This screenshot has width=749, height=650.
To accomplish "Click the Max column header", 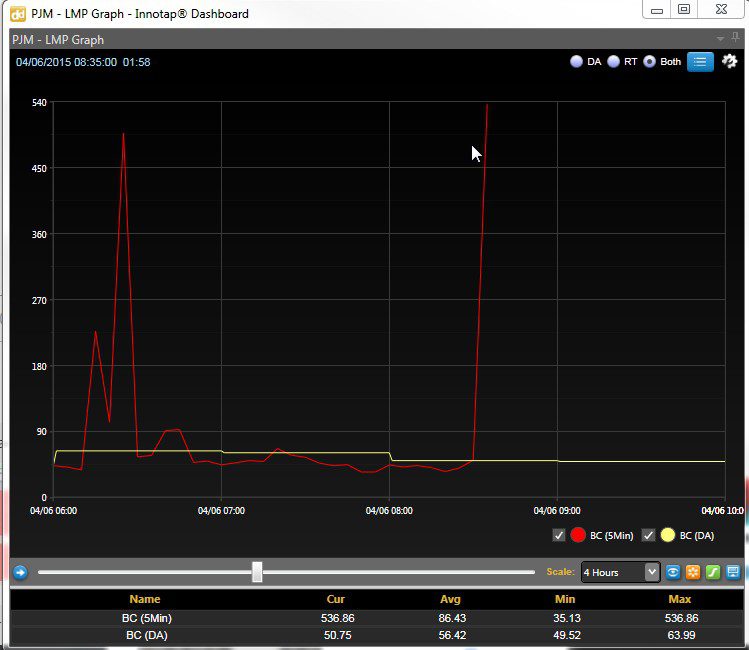I will pyautogui.click(x=680, y=599).
